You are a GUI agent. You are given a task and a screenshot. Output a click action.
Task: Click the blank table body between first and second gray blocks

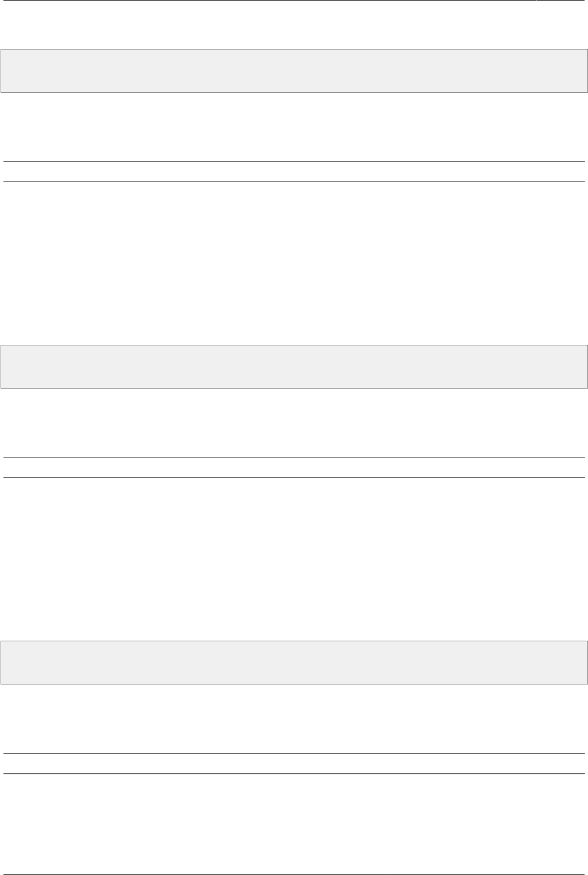click(293, 259)
